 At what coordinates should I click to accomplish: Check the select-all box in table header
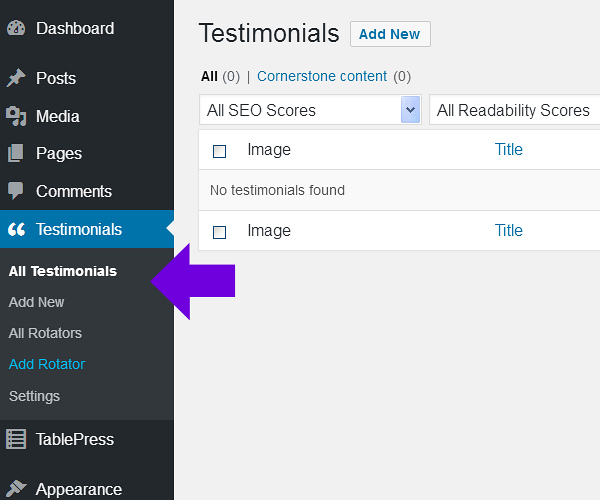pos(220,151)
